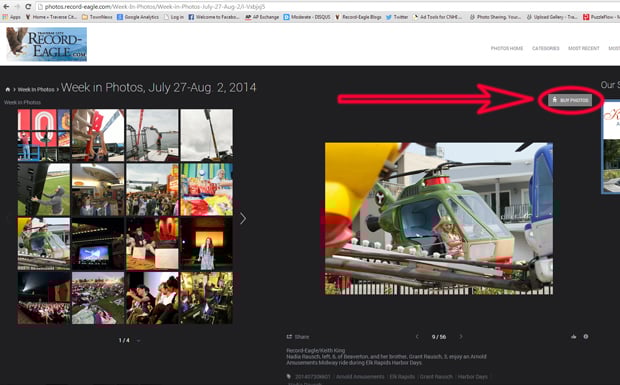Open the Categories menu item
Screen dimensions: 620x385
click(x=546, y=48)
